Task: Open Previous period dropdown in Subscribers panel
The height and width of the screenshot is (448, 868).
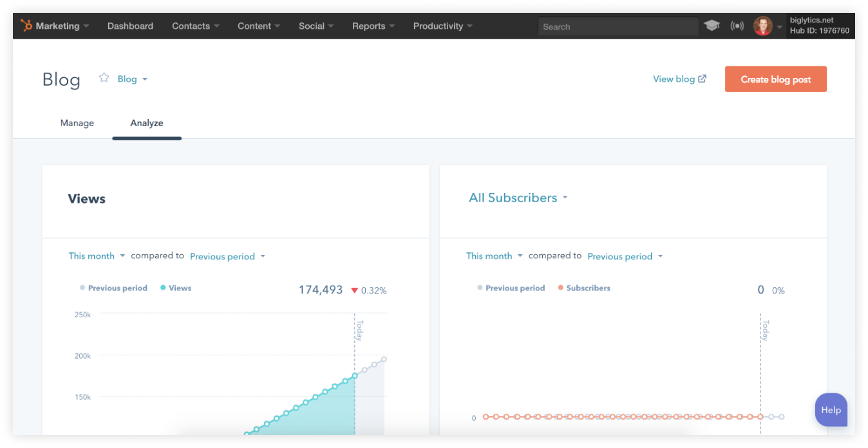Action: pos(625,256)
